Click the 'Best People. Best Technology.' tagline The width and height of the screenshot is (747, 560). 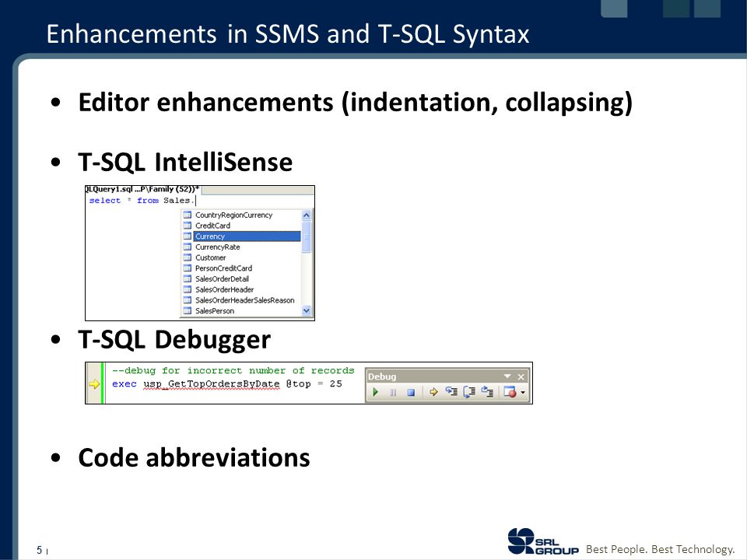(661, 550)
